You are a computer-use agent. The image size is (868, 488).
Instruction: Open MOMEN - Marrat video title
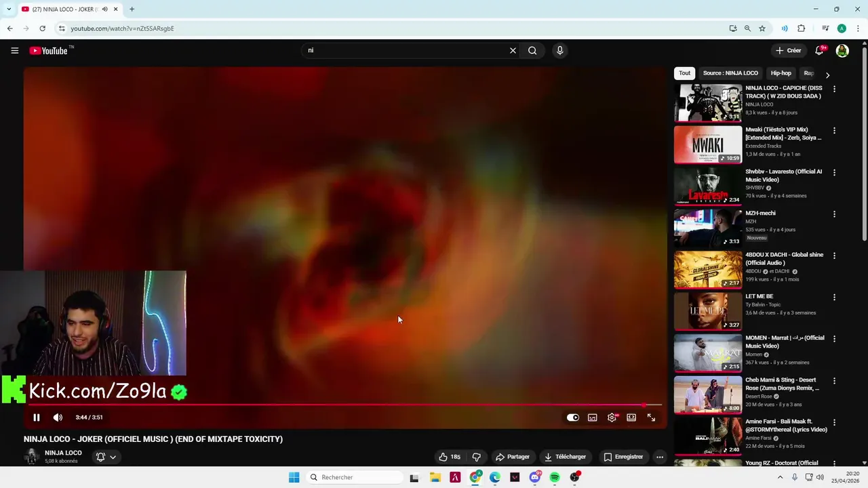click(x=785, y=342)
